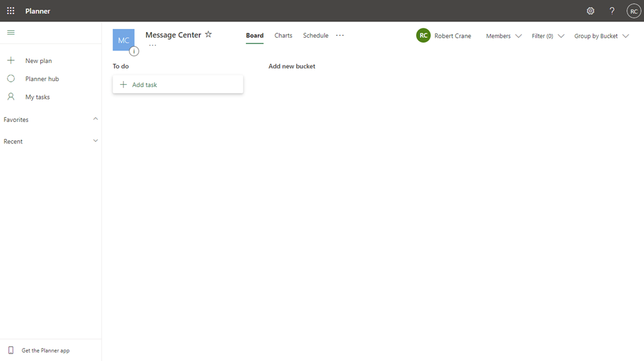The height and width of the screenshot is (361, 644).
Task: Open the Filter (0) dropdown
Action: pos(548,36)
